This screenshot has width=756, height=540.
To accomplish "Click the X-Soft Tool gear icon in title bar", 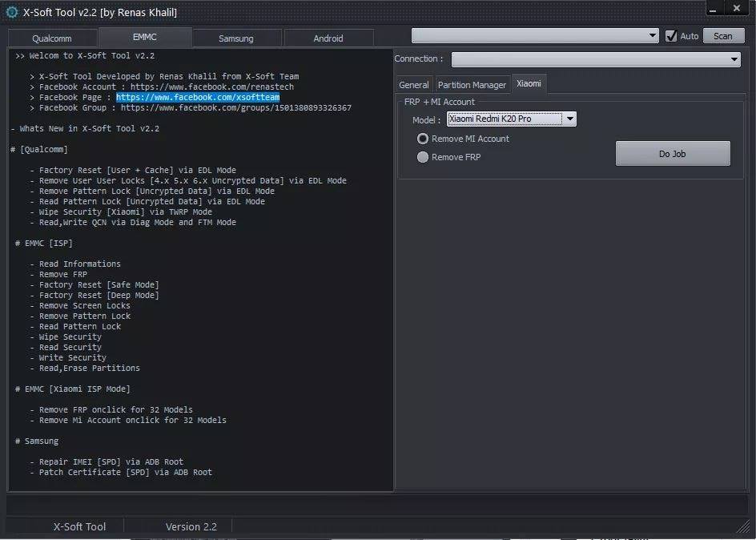I will [x=12, y=12].
